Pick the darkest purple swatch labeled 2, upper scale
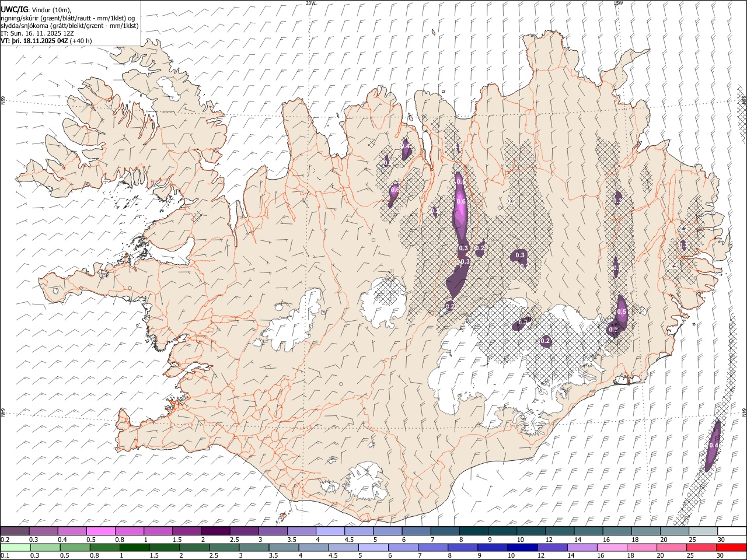The height and width of the screenshot is (560, 747). click(215, 531)
